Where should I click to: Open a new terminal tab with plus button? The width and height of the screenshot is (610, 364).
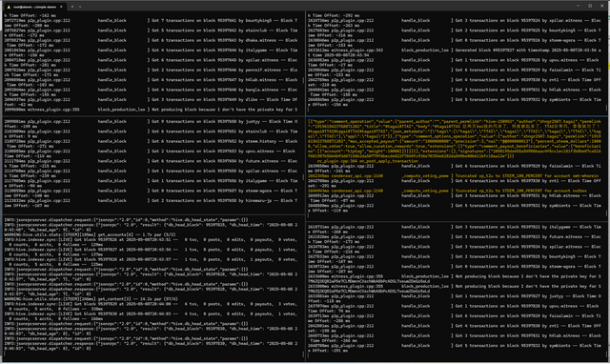click(x=72, y=7)
